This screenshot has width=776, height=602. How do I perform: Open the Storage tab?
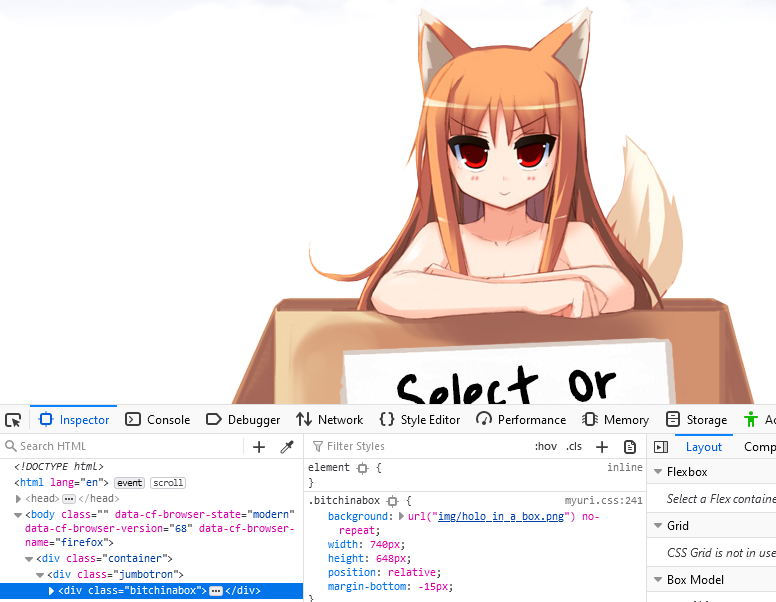tap(696, 420)
